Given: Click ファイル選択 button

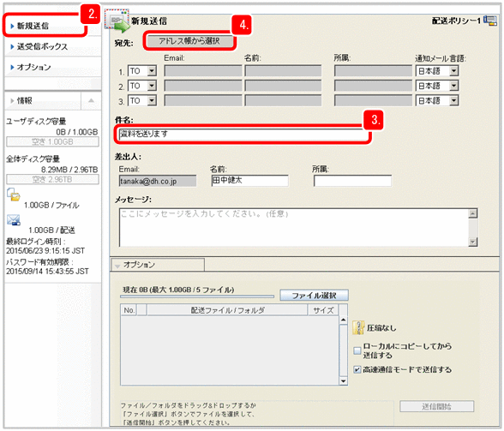Looking at the screenshot, I should [x=314, y=295].
